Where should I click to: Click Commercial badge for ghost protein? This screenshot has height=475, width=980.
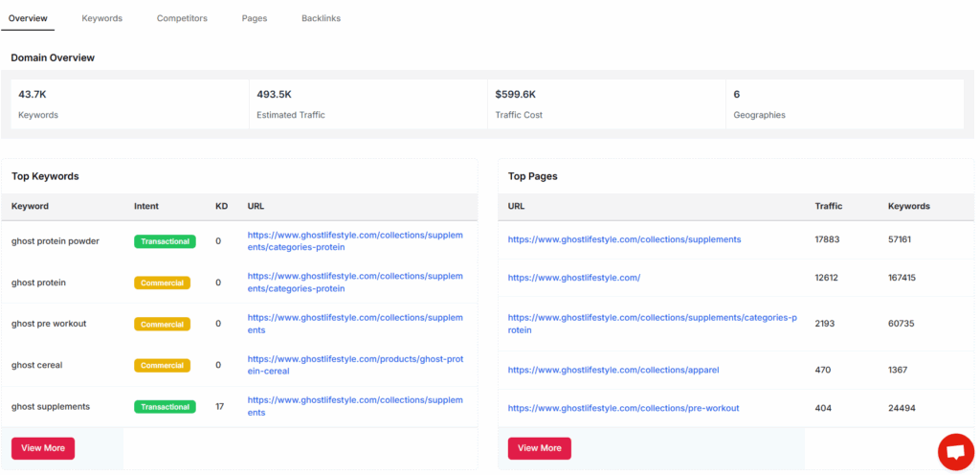coord(162,283)
